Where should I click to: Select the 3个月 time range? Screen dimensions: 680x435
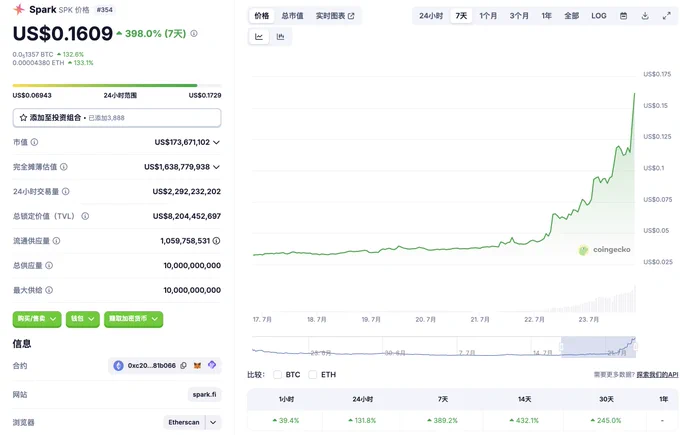pos(519,16)
